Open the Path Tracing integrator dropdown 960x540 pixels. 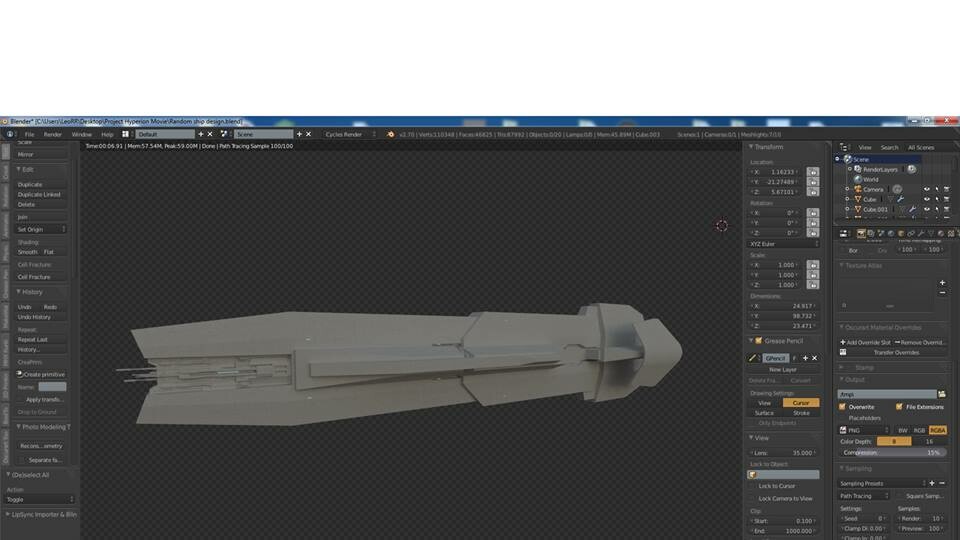863,496
